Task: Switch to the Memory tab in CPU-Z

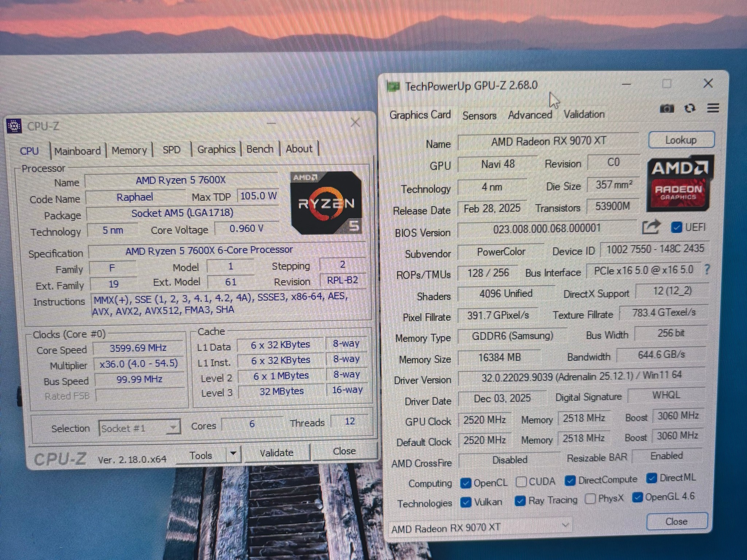Action: (129, 150)
